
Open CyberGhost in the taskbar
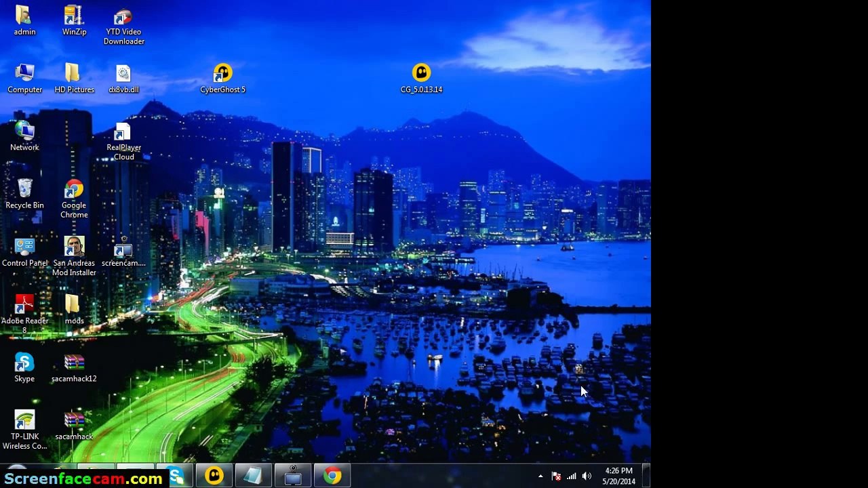[214, 476]
